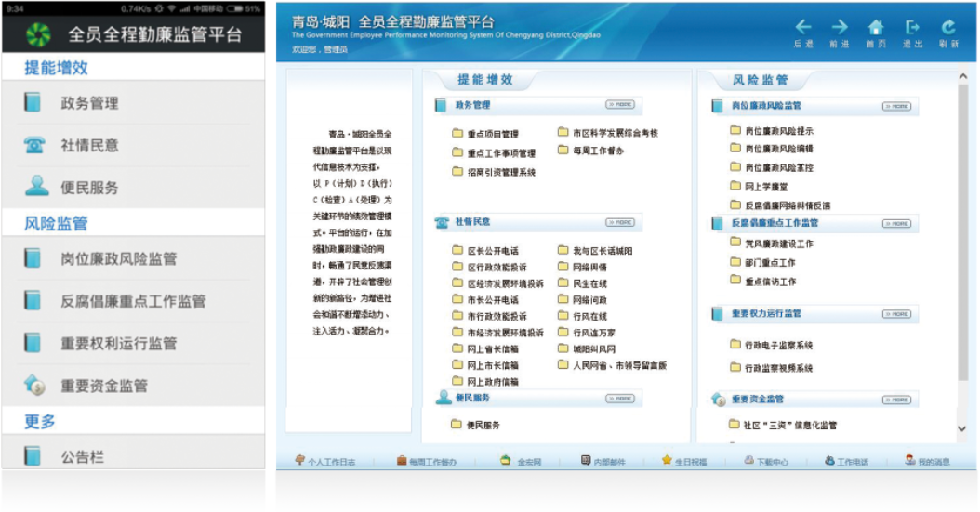Click scrollbar down arrow on right
This screenshot has height=512, width=980.
[x=962, y=429]
